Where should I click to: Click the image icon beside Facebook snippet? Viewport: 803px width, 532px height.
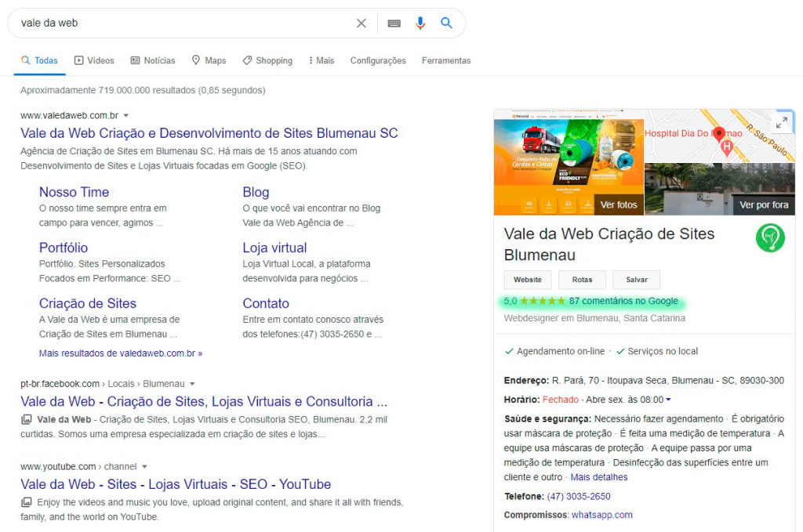26,419
